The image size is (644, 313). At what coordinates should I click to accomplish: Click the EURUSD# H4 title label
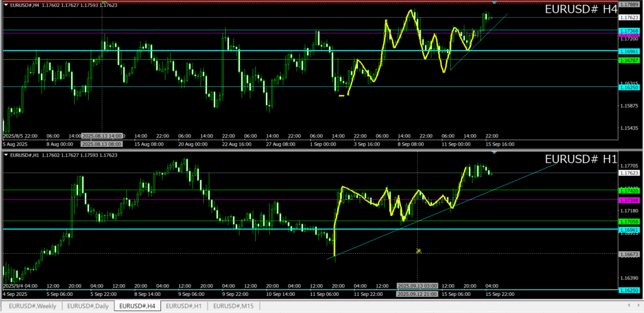580,10
